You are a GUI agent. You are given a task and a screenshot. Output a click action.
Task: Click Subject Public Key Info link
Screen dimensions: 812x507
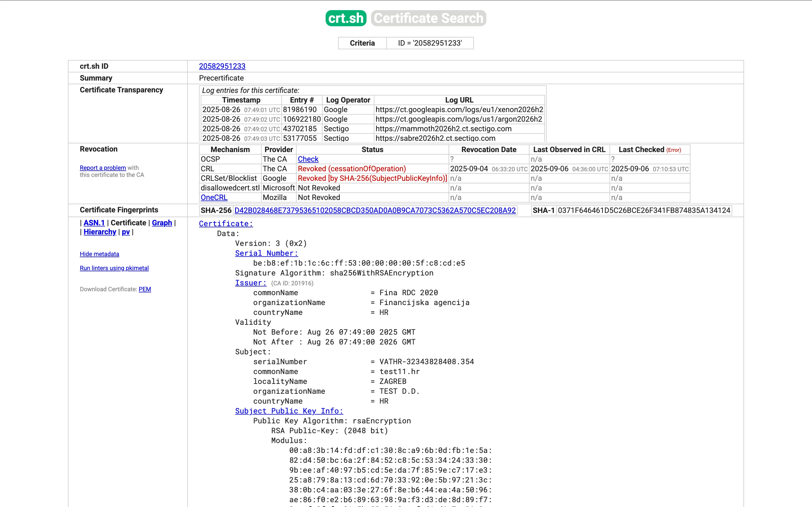point(289,411)
